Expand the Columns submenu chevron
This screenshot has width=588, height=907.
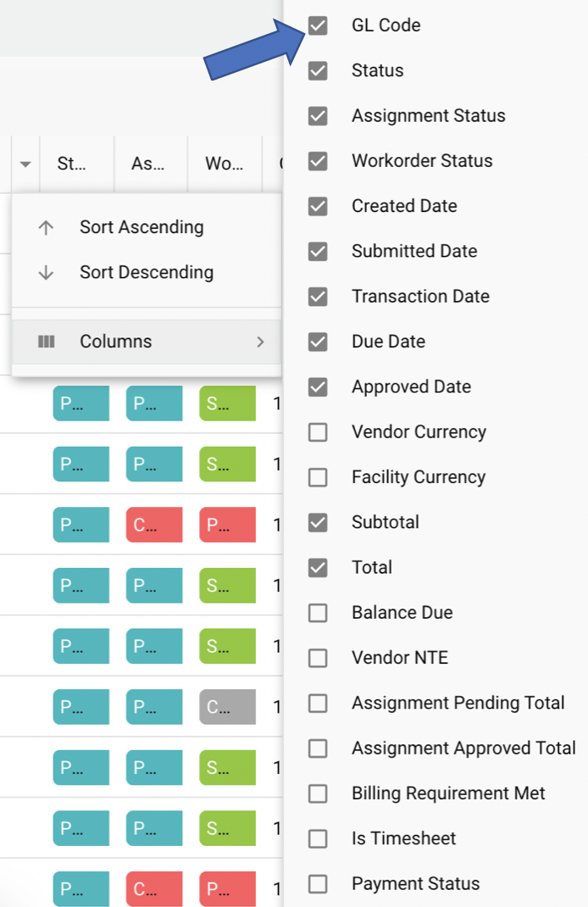(260, 342)
